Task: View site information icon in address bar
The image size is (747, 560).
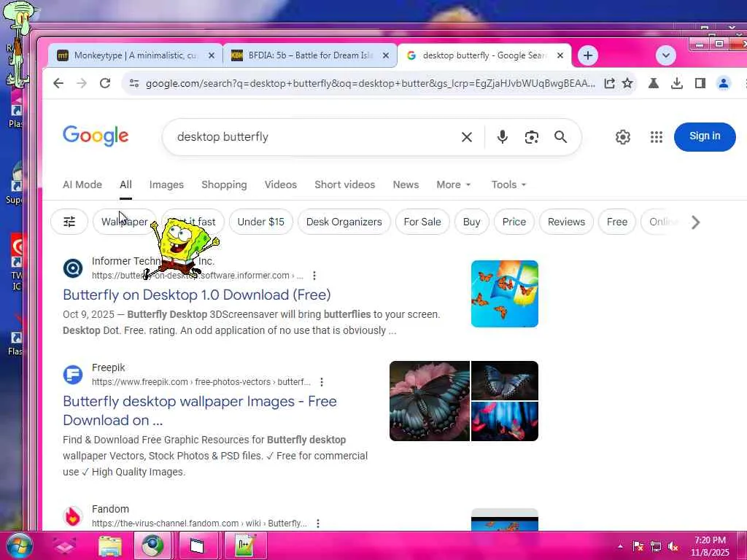Action: 134,83
